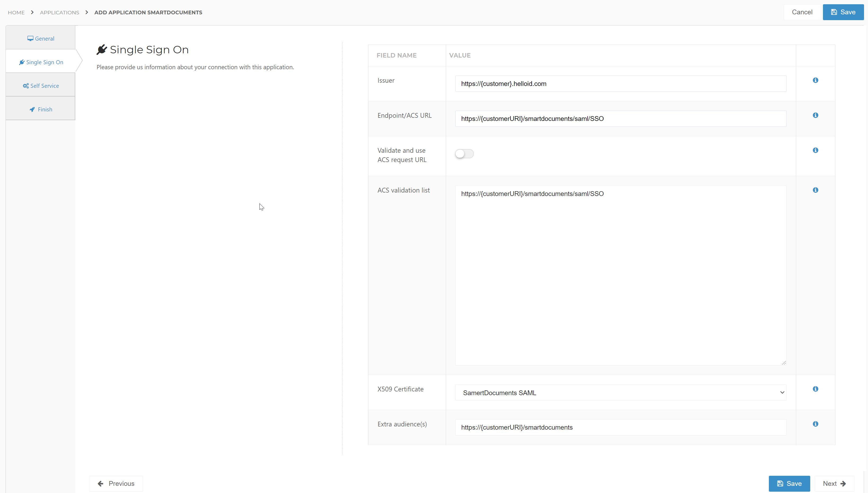Go to Home via the breadcrumb
Image resolution: width=868 pixels, height=493 pixels.
(16, 12)
